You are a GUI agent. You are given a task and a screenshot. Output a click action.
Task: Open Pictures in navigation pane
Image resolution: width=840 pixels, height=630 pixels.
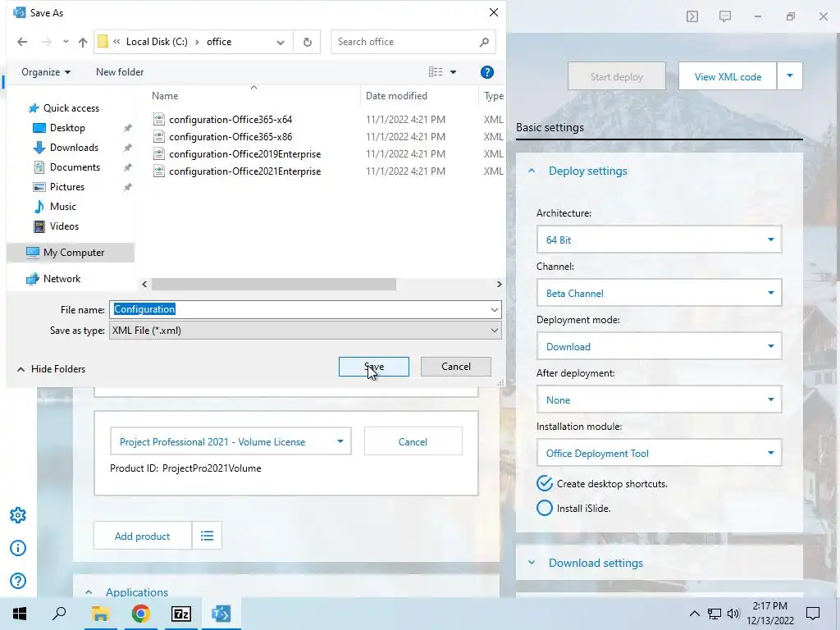(x=67, y=187)
